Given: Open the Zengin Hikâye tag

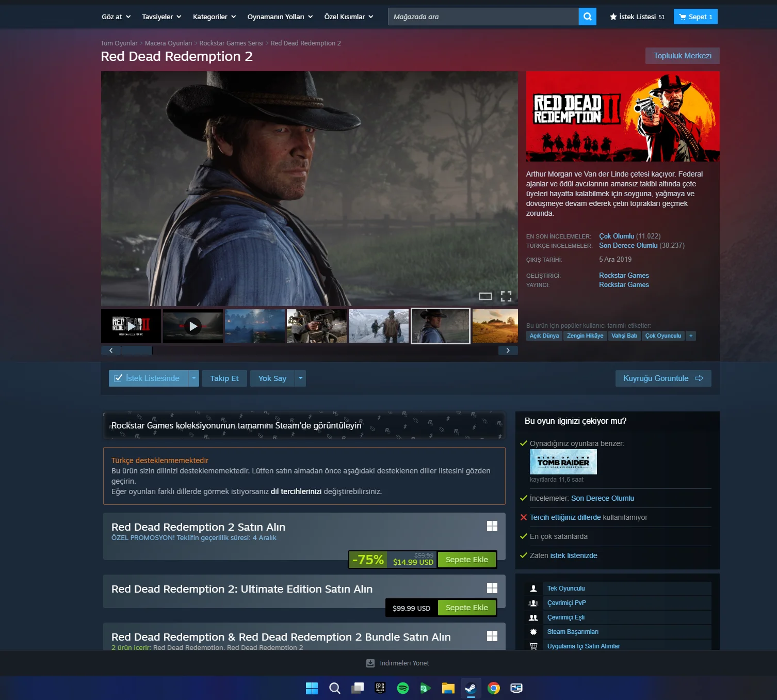Looking at the screenshot, I should (585, 336).
